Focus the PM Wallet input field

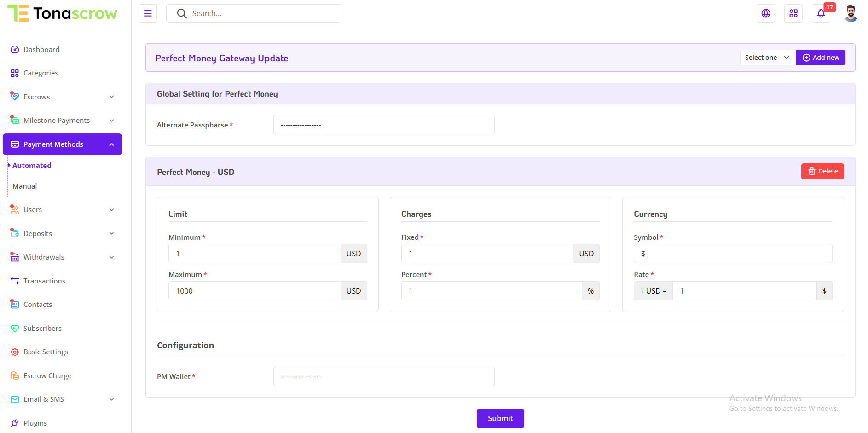coord(384,376)
